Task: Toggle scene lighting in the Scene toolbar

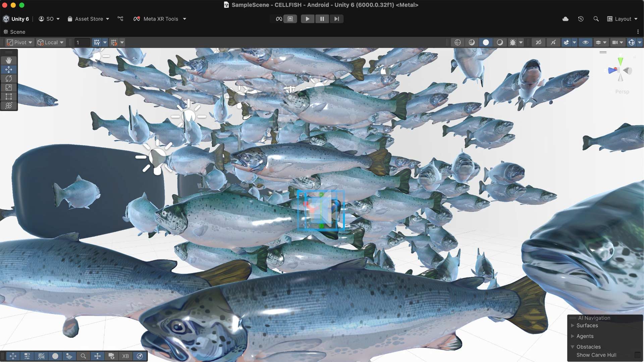Action: tap(472, 42)
